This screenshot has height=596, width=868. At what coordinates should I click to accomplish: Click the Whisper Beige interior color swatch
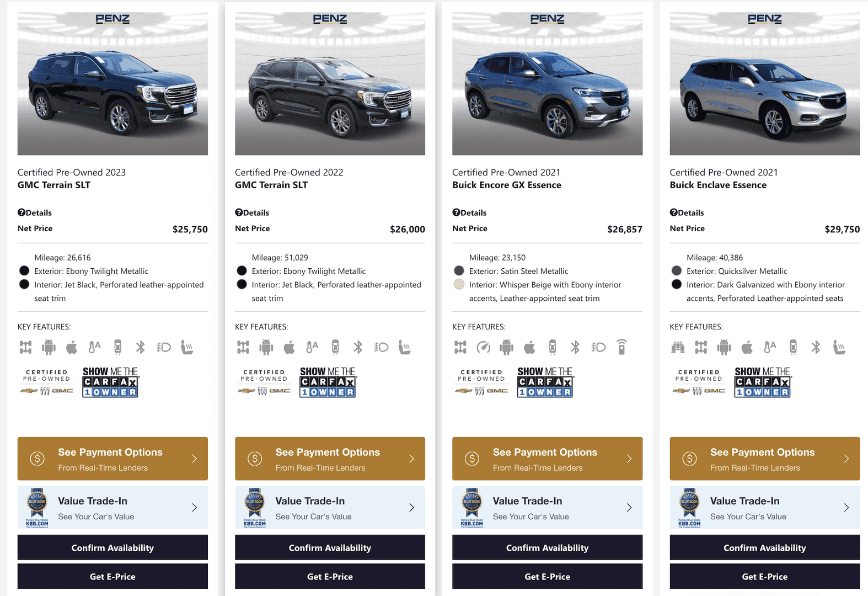point(459,284)
